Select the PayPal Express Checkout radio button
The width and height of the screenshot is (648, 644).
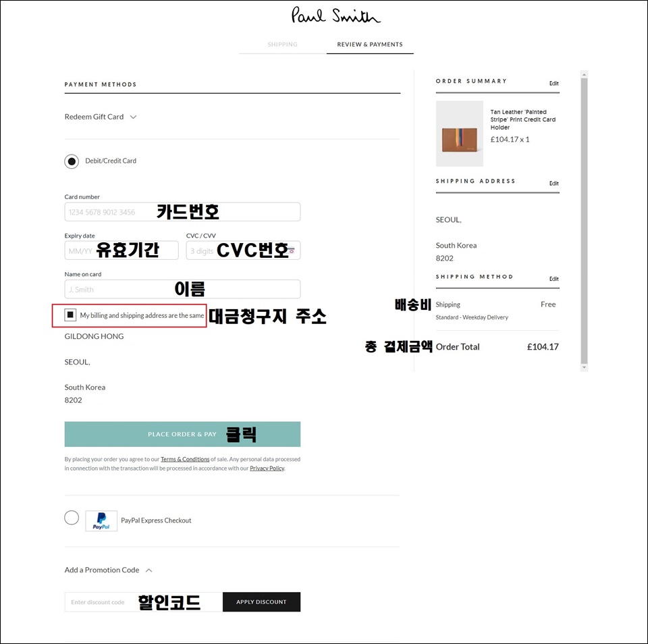pyautogui.click(x=72, y=518)
